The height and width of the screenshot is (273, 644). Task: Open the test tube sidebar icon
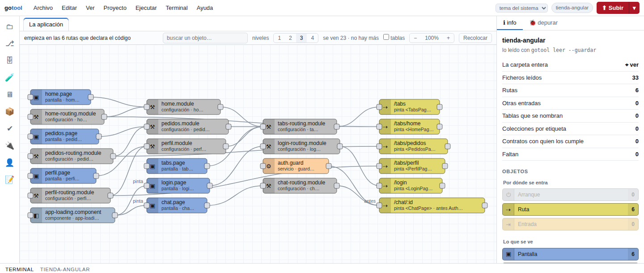(x=9, y=77)
